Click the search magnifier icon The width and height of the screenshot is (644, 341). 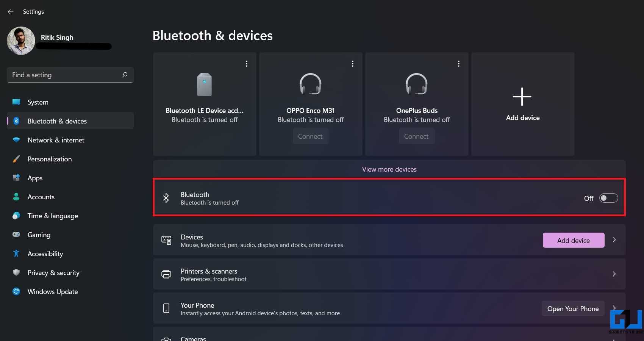125,75
